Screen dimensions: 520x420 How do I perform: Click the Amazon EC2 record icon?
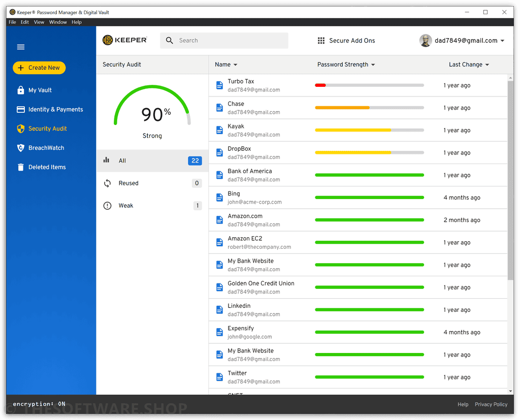click(x=219, y=243)
